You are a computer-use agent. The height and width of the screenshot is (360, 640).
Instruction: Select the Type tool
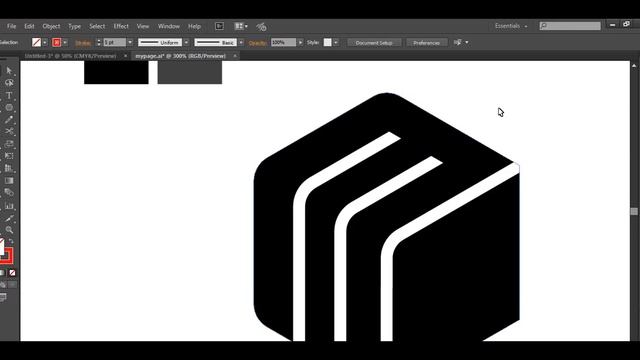9,96
